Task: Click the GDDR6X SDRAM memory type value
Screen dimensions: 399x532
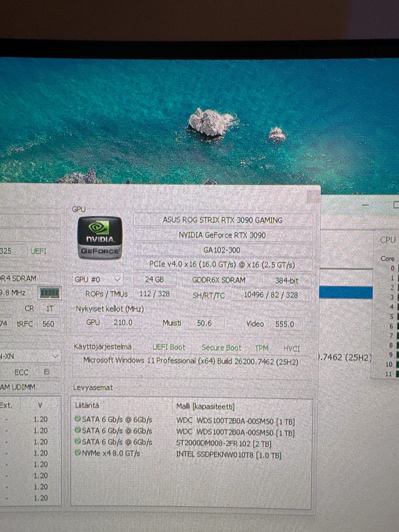Action: click(219, 280)
